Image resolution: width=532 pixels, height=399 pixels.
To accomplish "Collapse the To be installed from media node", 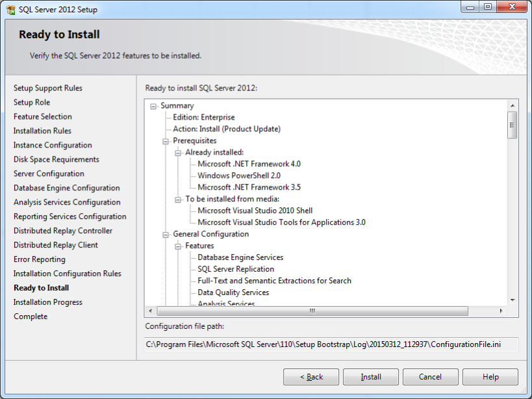I will pyautogui.click(x=178, y=200).
